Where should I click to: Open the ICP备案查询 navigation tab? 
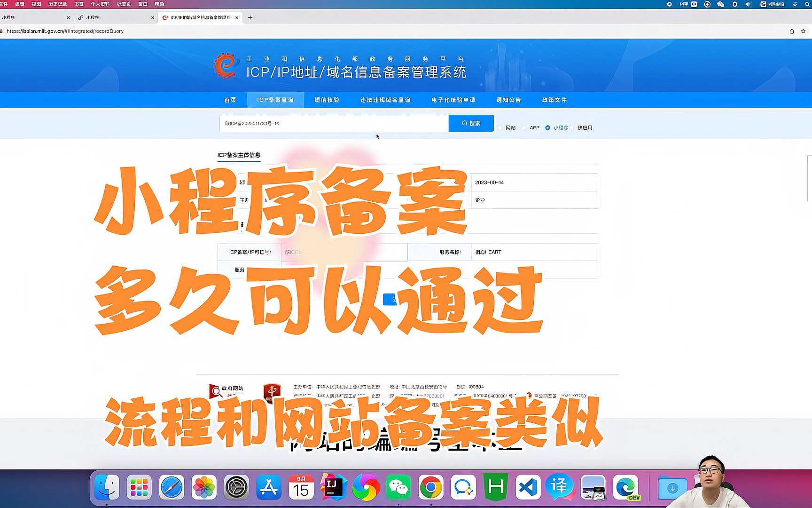tap(275, 100)
